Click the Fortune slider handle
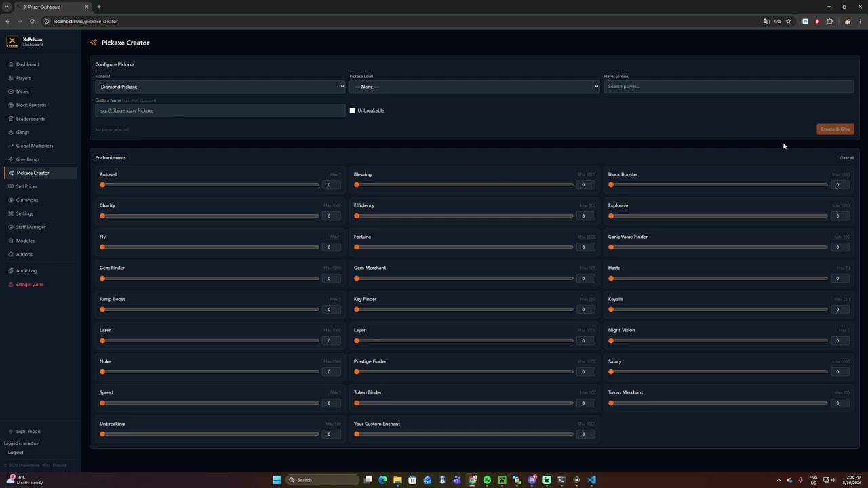 coord(357,247)
